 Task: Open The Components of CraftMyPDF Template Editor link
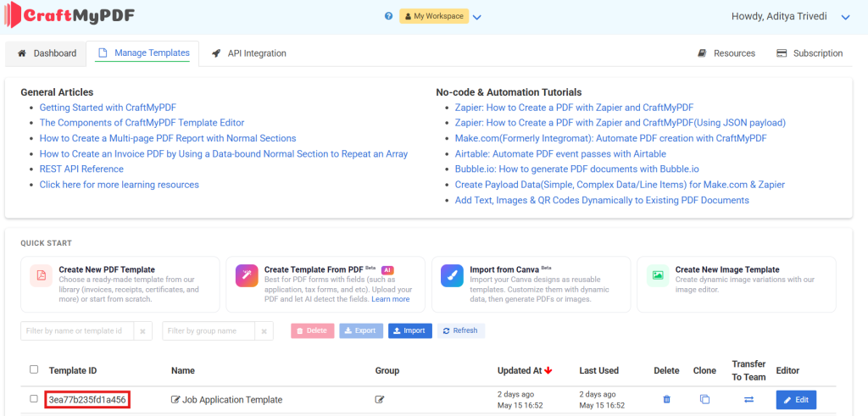coord(142,123)
